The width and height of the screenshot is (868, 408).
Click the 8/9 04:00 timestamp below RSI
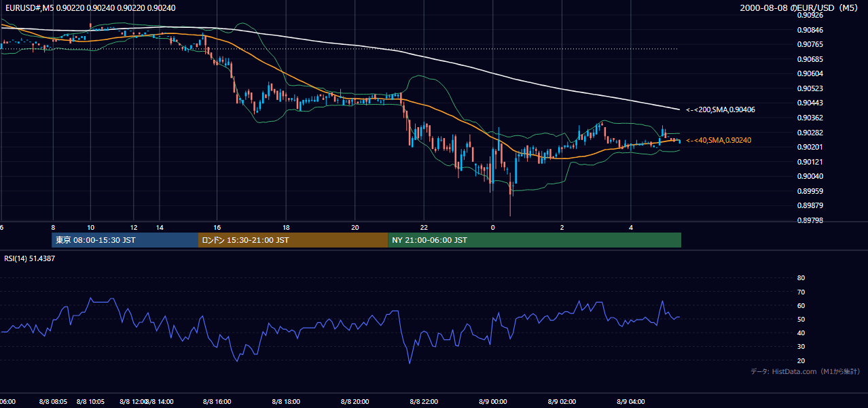[x=631, y=402]
